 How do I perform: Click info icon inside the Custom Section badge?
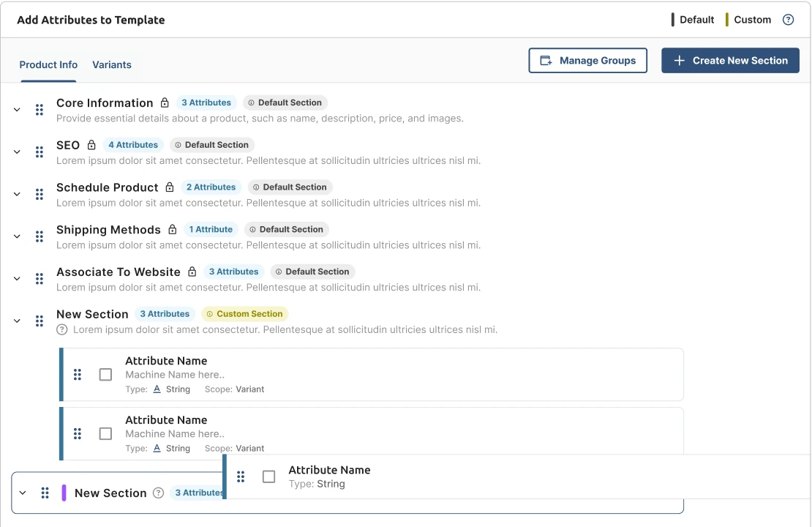[x=210, y=314]
